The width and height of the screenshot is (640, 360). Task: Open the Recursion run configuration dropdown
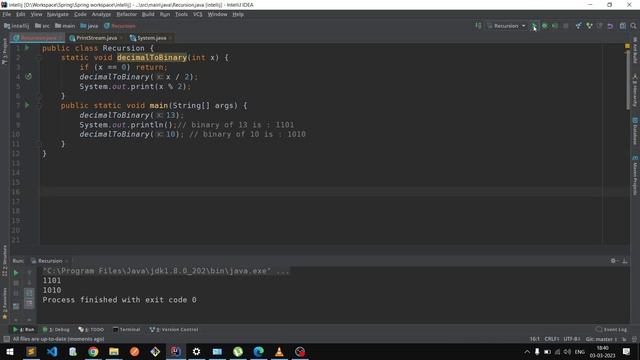[506, 26]
